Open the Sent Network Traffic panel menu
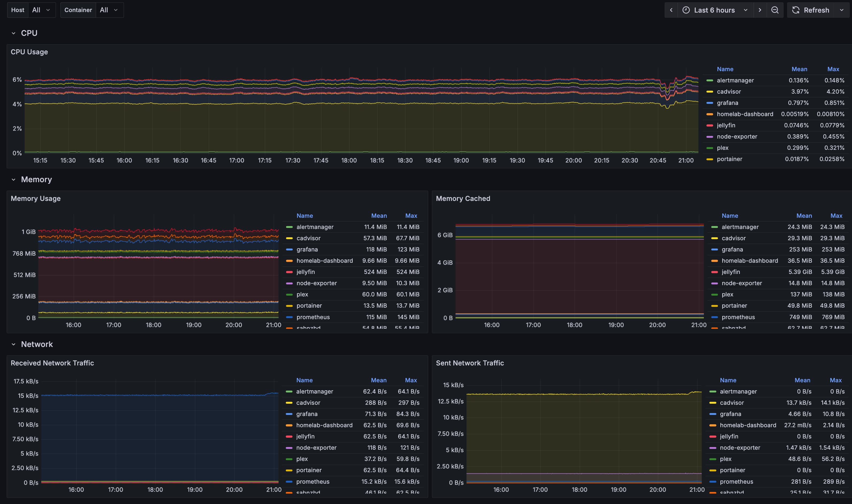The image size is (852, 504). tap(470, 363)
